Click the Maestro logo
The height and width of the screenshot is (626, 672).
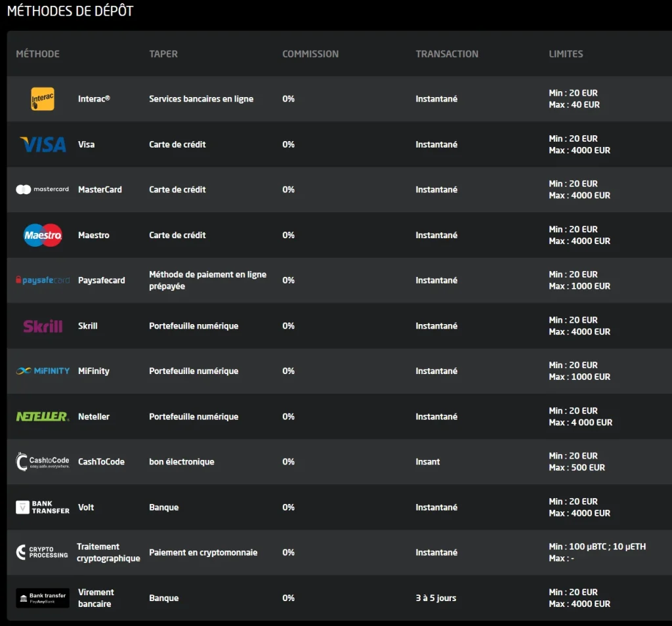coord(43,235)
